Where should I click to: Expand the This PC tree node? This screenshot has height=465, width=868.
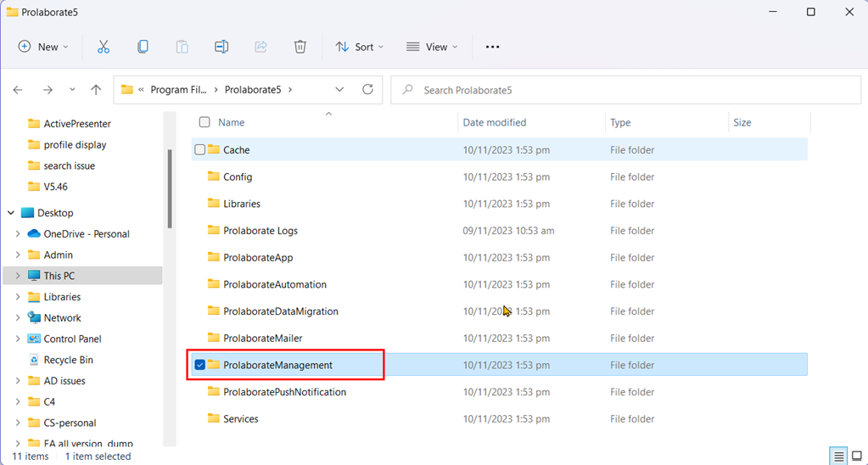coord(18,276)
